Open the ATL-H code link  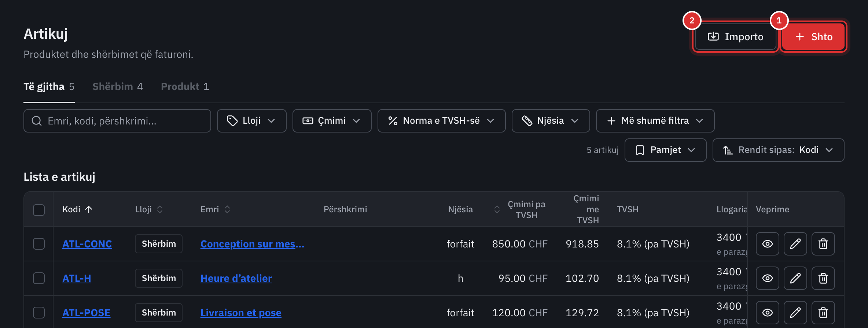click(x=77, y=278)
